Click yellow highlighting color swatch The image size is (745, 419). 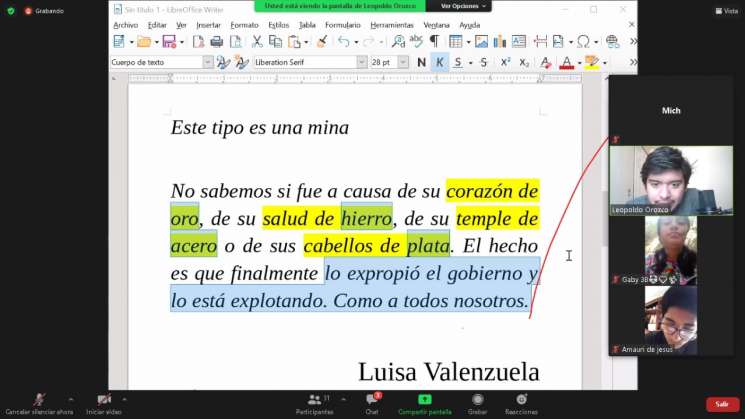click(592, 62)
